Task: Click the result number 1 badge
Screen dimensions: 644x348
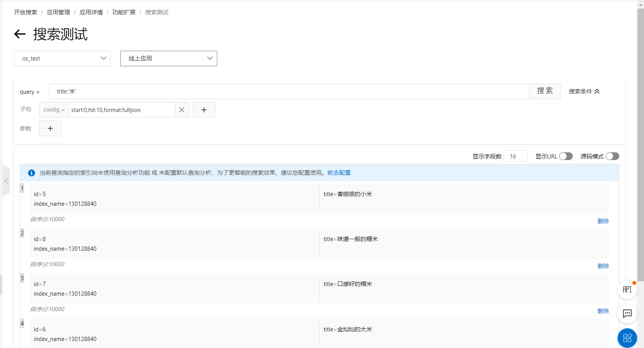Action: [22, 188]
